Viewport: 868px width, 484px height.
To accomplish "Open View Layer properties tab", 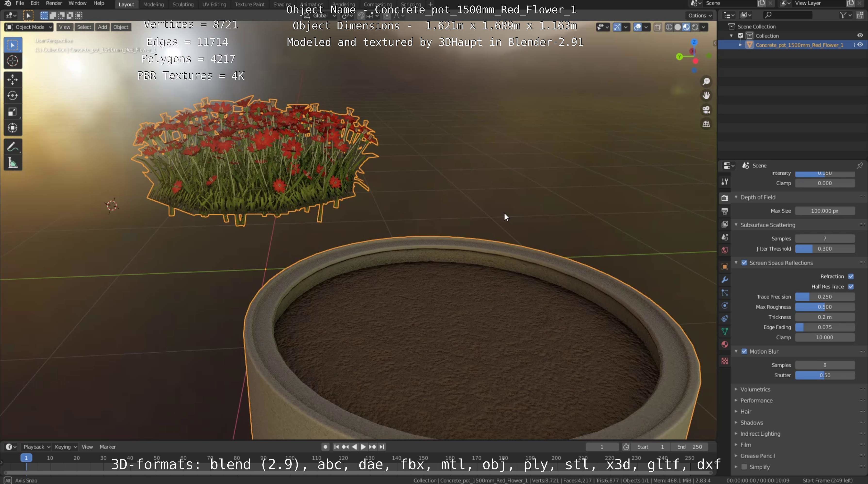I will point(724,224).
